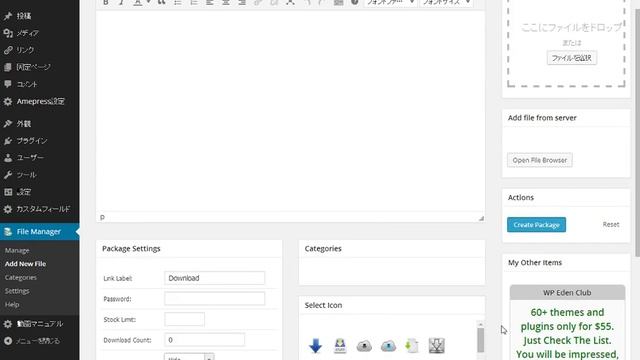
Task: Open the コメント (Comments) sidebar item
Action: [x=27, y=84]
